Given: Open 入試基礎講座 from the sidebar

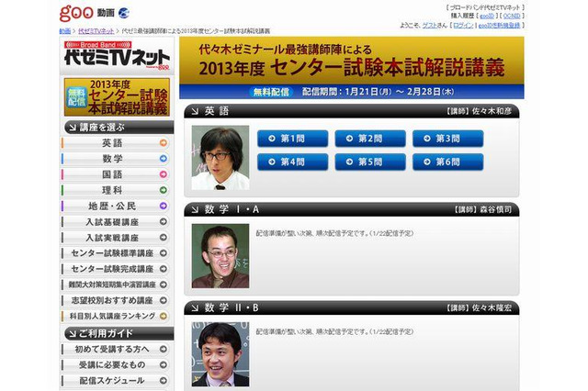Looking at the screenshot, I should tap(115, 222).
